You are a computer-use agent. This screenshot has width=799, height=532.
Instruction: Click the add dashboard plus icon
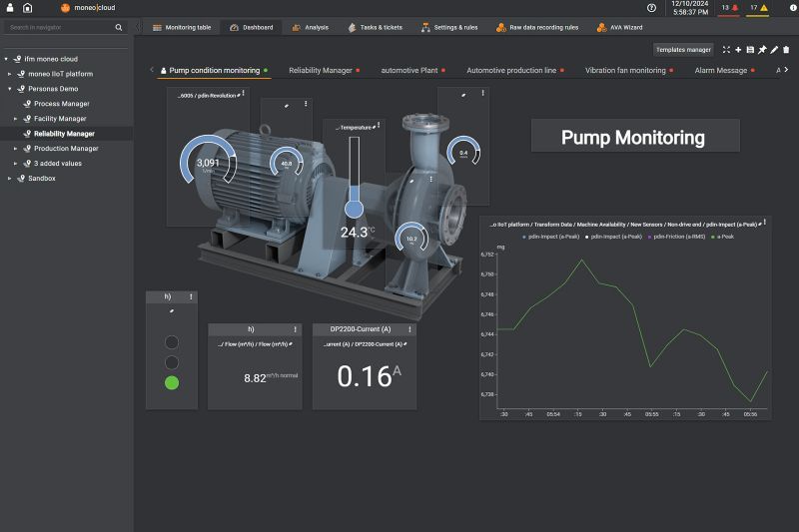pos(738,49)
